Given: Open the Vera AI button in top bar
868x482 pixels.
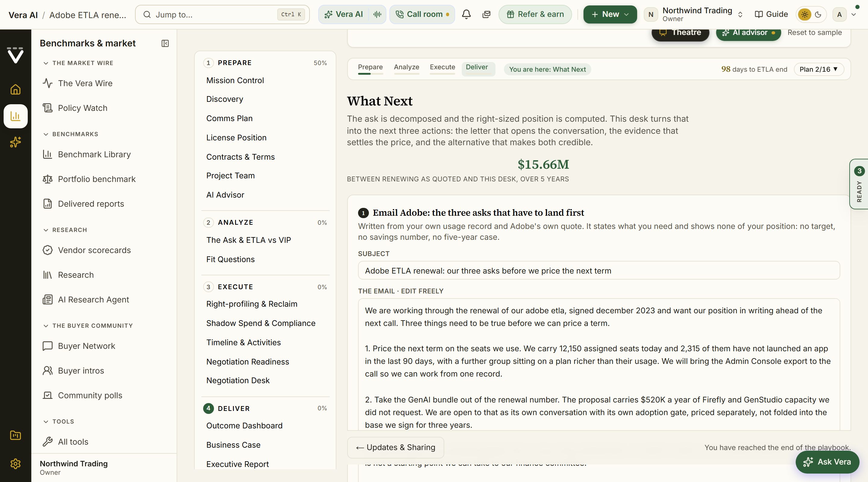Looking at the screenshot, I should [x=343, y=14].
